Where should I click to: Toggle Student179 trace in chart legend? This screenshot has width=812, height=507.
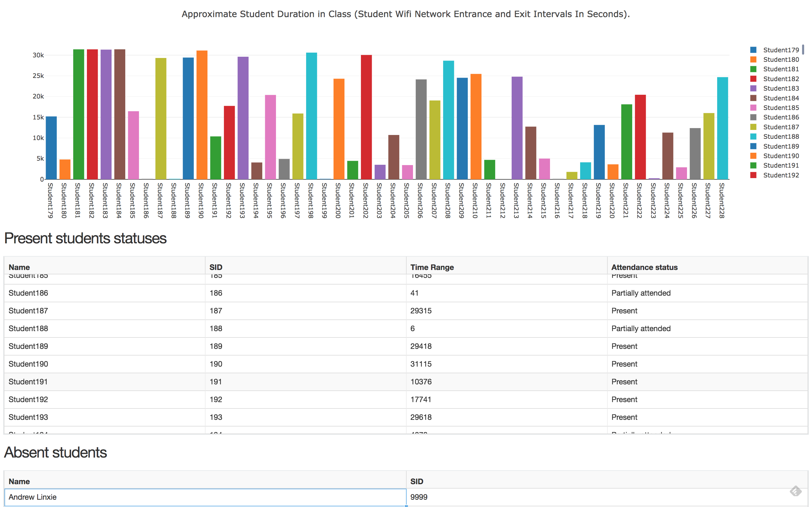coord(781,50)
